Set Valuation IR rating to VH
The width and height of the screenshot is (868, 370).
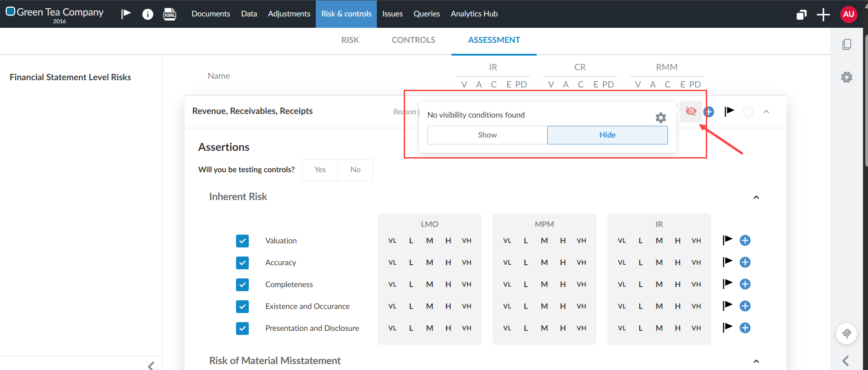(x=696, y=241)
